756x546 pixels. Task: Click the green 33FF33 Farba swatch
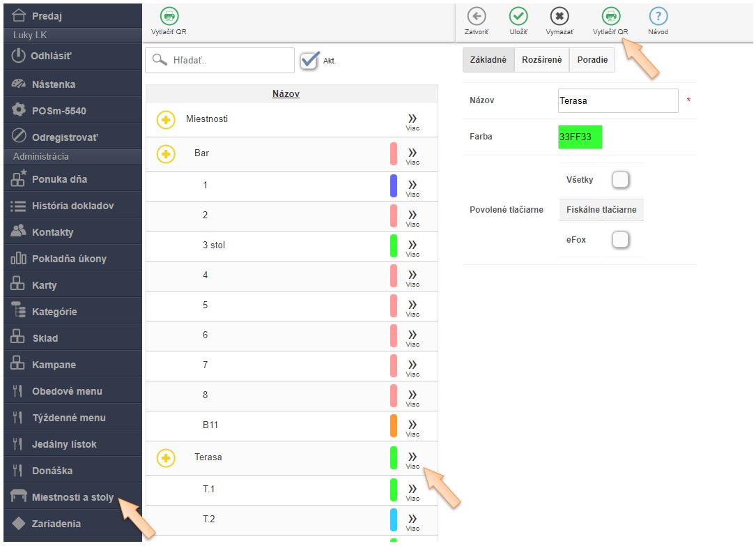[580, 137]
